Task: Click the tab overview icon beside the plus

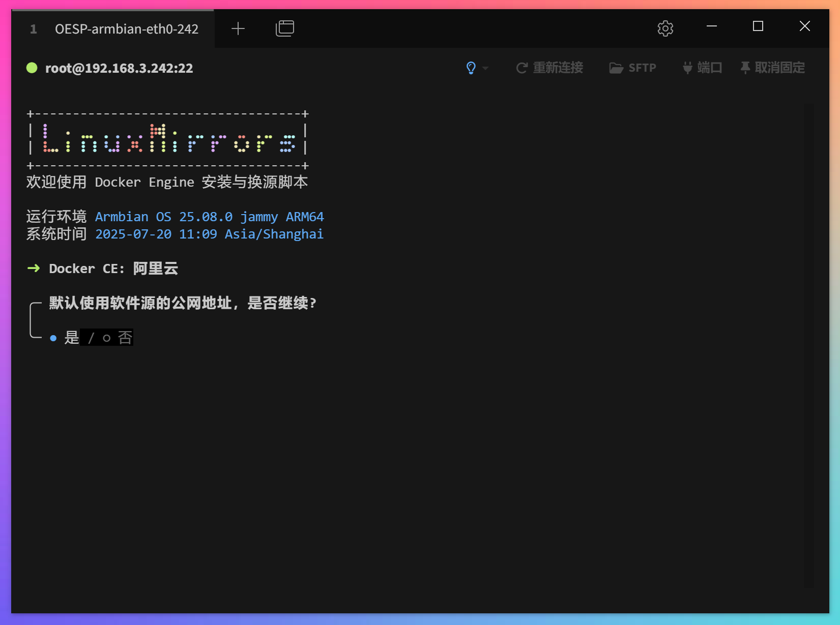Action: click(x=285, y=28)
